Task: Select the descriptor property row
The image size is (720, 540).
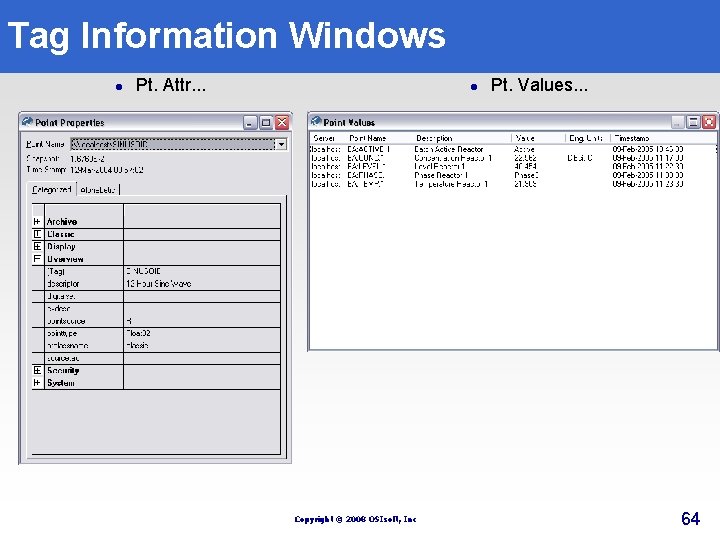Action: point(156,284)
